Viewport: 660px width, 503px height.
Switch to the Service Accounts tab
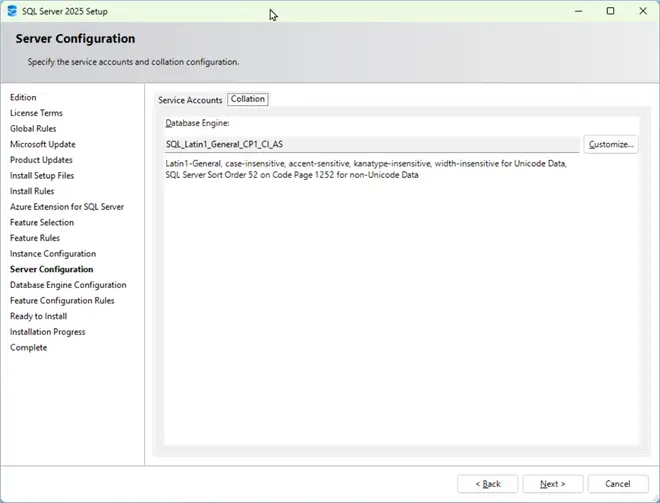coord(190,100)
